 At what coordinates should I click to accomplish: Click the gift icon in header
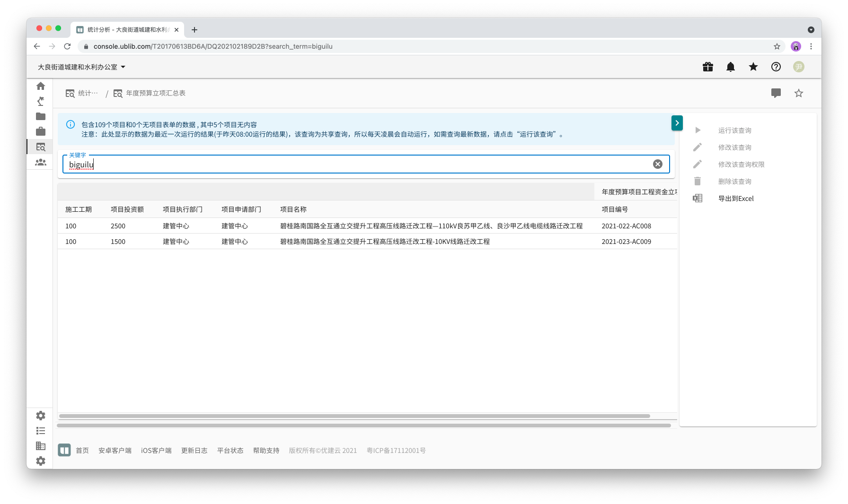coord(707,67)
